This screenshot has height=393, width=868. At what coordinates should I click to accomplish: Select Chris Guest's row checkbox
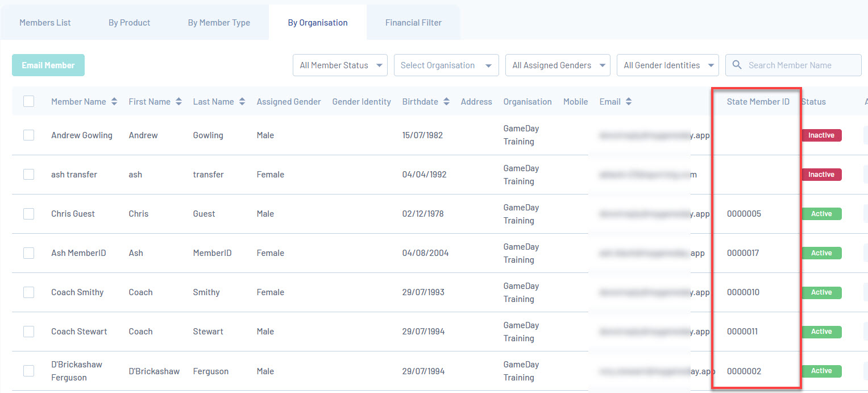point(28,213)
